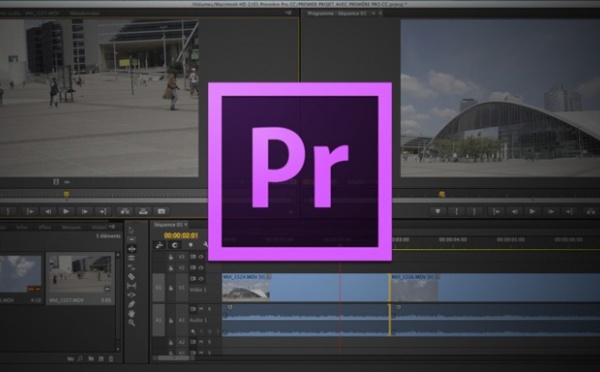Select the Razor tool in tools panel

131,276
